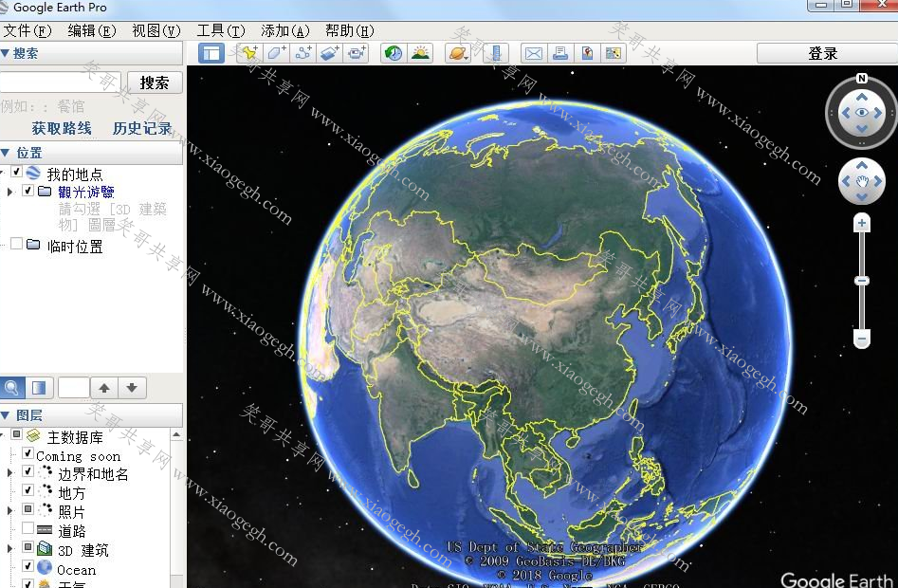Add an image overlay from the toolbar
The image size is (898, 588).
click(x=330, y=53)
